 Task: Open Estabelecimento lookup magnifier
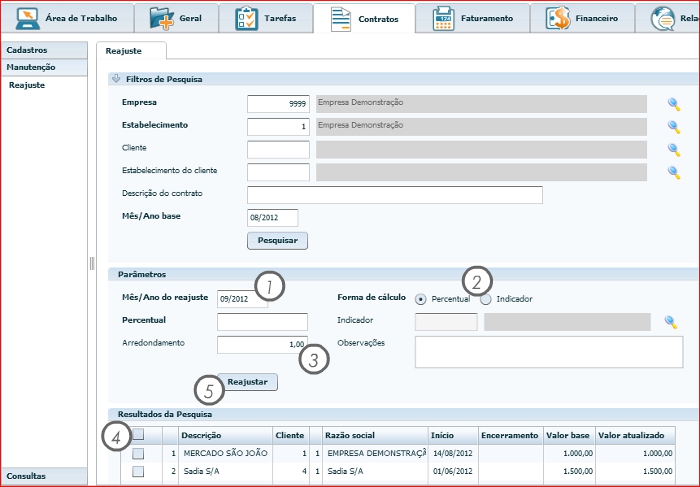[x=674, y=127]
